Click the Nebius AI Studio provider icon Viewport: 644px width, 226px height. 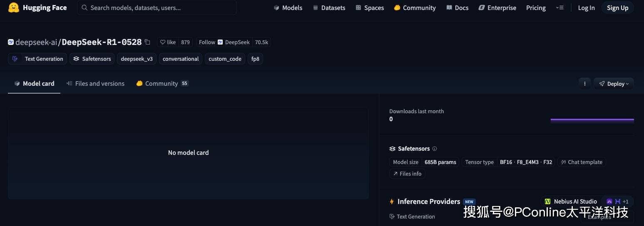pos(547,201)
